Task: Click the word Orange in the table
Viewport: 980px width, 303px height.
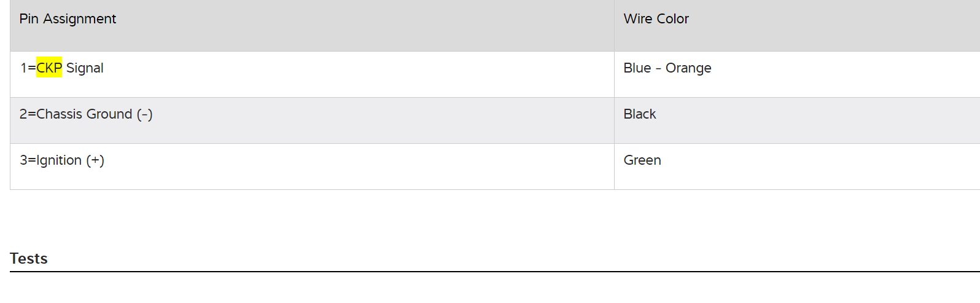Action: (x=688, y=68)
